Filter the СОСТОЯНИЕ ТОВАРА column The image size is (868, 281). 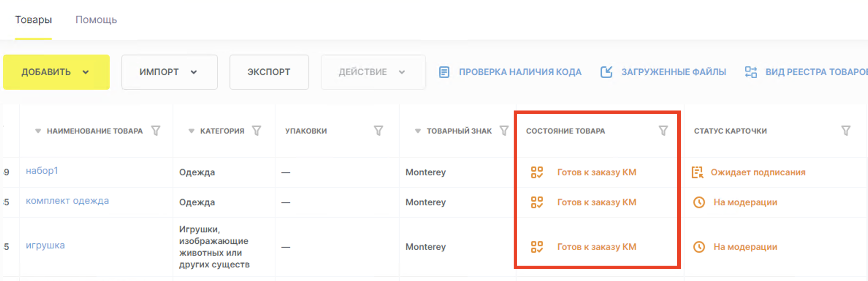pos(663,131)
